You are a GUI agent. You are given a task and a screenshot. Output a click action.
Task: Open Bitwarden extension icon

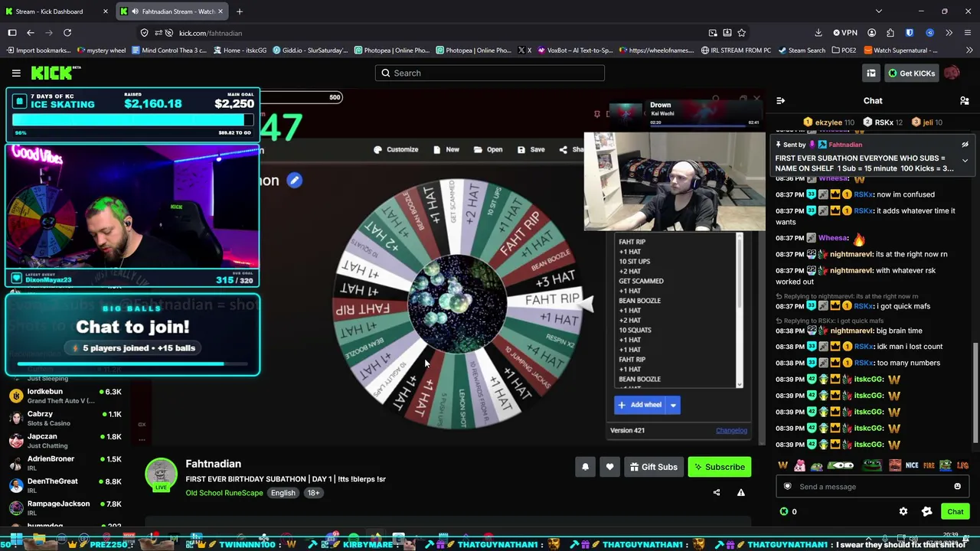click(x=910, y=33)
